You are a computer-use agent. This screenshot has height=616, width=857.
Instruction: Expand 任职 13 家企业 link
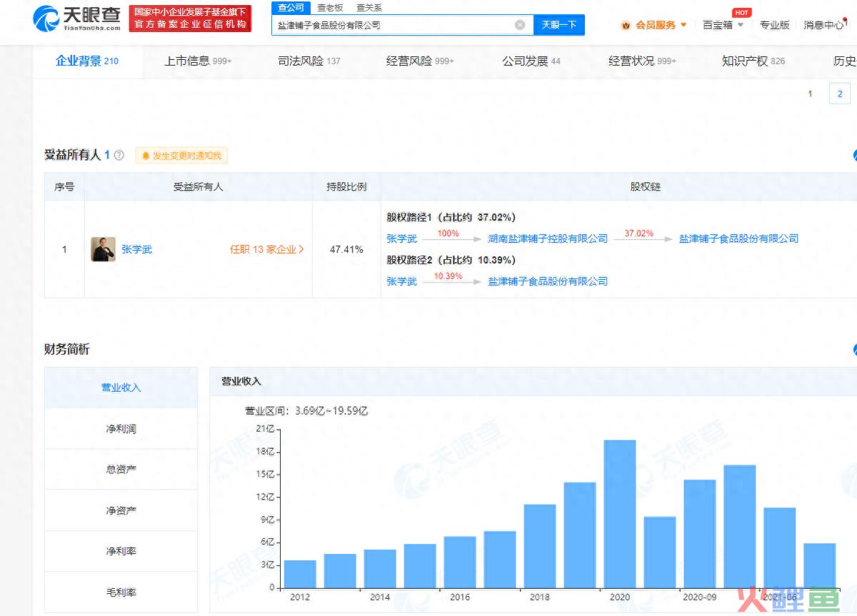[266, 249]
